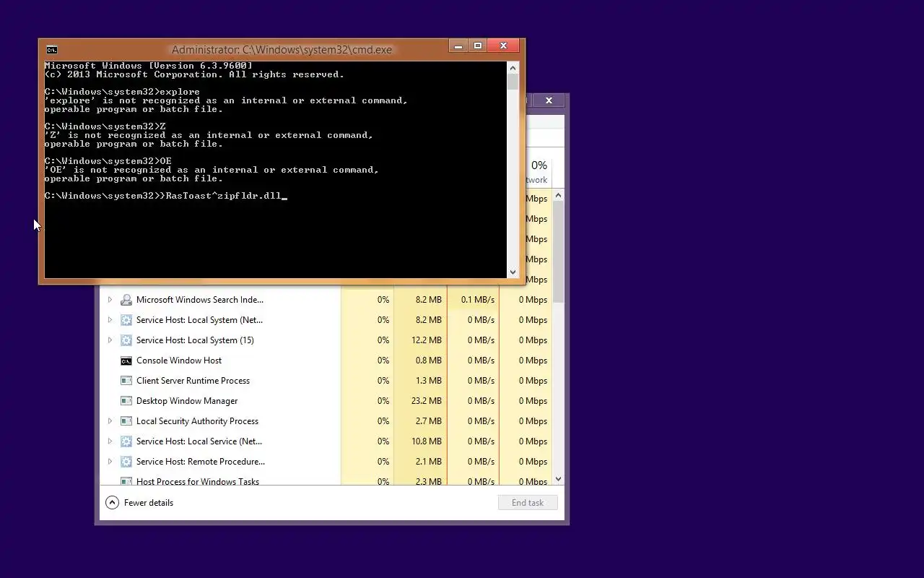Click the 'explore' is not recognized error line
924x578 pixels.
point(226,100)
